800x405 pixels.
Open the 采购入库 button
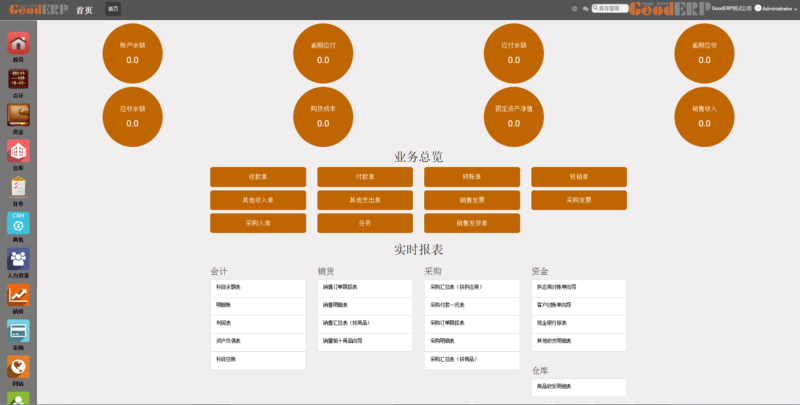[258, 223]
